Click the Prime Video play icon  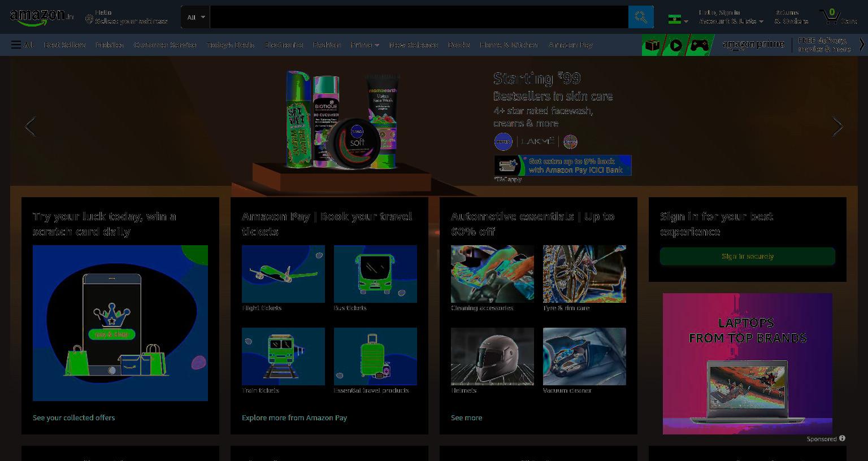click(x=675, y=45)
